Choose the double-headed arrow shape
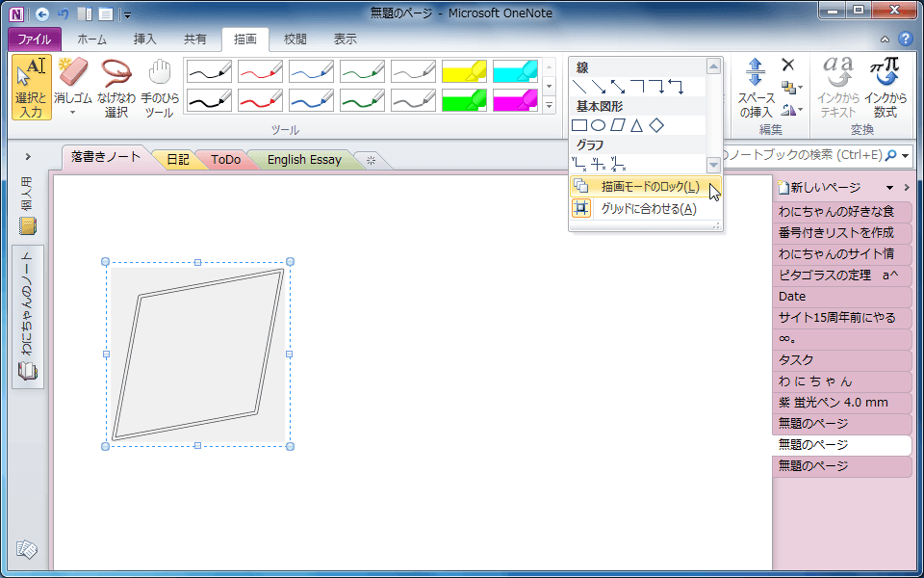Image resolution: width=924 pixels, height=578 pixels. pos(618,87)
